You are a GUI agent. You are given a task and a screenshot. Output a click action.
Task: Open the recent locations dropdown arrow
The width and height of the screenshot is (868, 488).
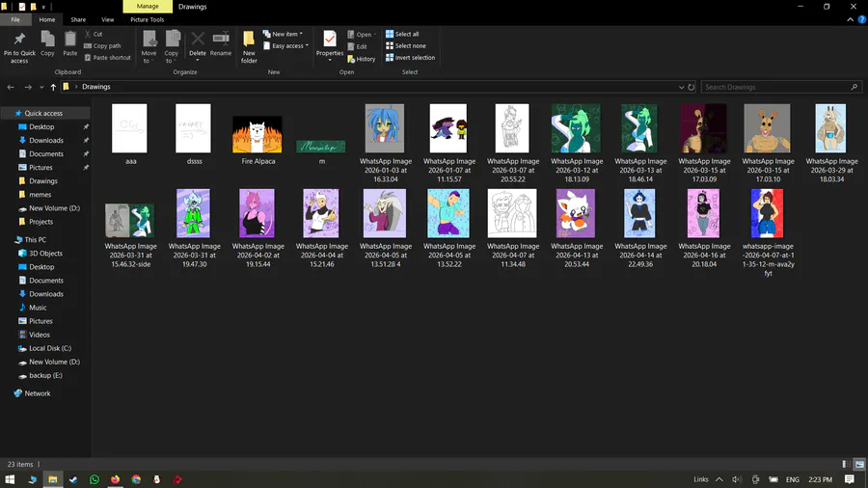[41, 87]
